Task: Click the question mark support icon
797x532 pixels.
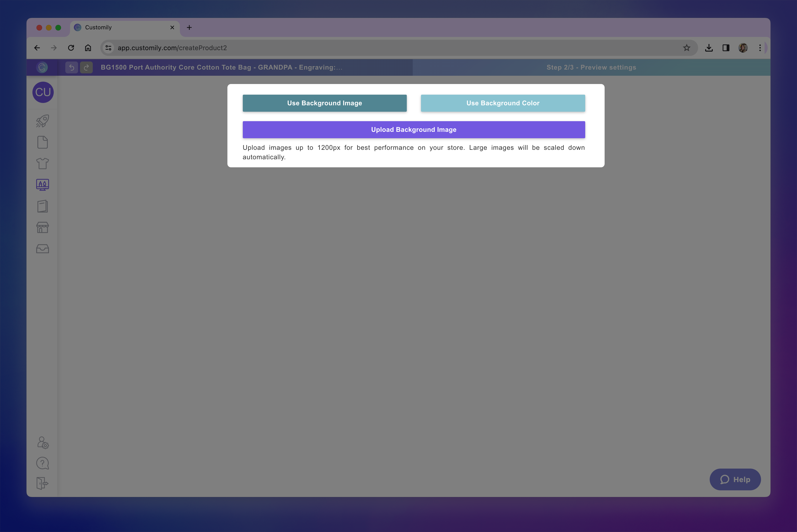Action: tap(42, 463)
